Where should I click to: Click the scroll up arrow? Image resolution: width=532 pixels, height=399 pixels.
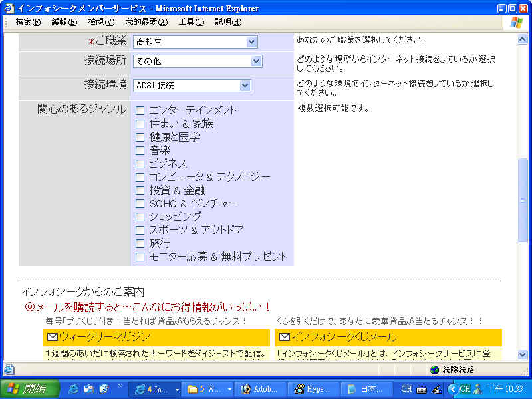(x=522, y=39)
